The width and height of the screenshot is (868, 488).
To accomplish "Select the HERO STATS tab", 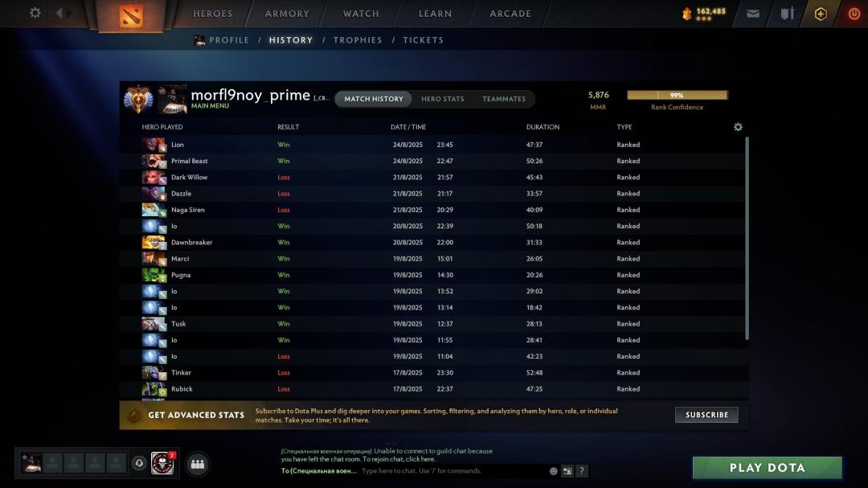I will click(x=442, y=99).
